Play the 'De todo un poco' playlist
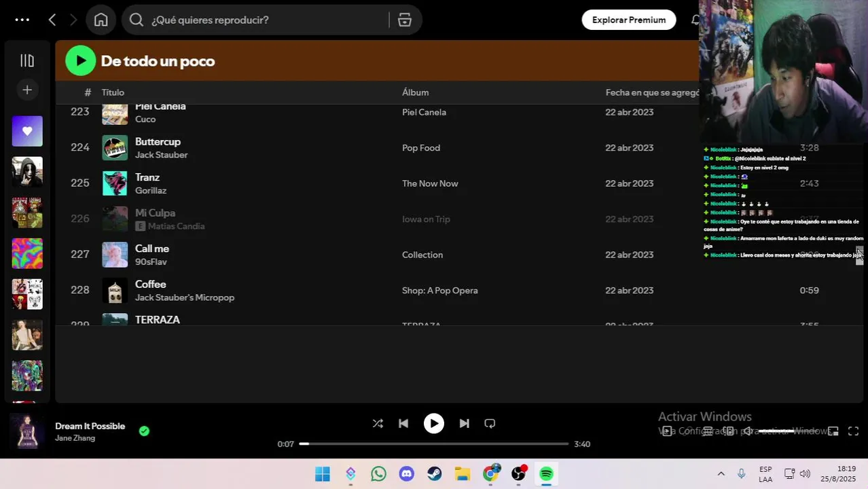868x489 pixels. pyautogui.click(x=80, y=60)
